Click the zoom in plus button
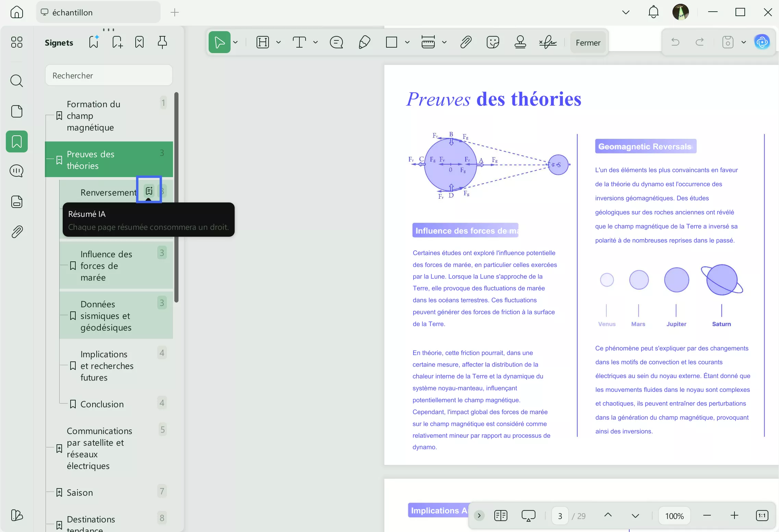This screenshot has width=779, height=532. pyautogui.click(x=734, y=516)
